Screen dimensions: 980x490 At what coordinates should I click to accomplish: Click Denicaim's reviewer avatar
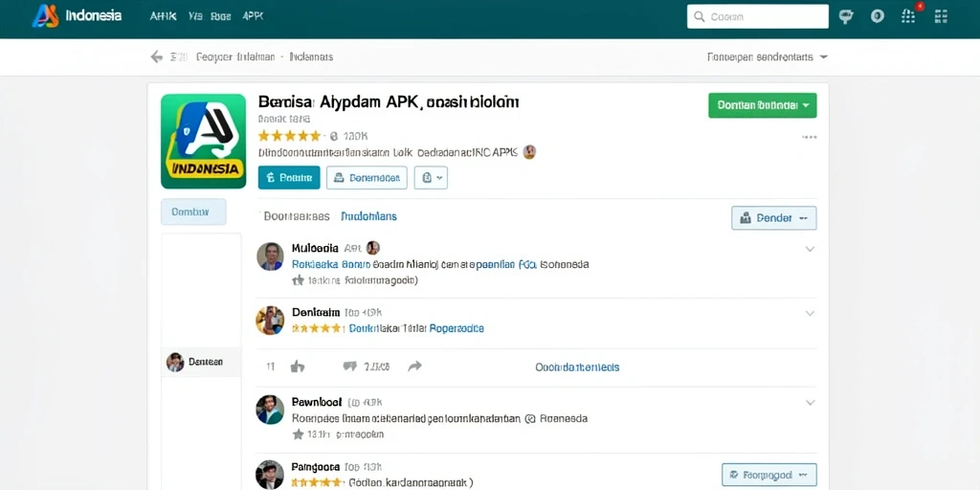coord(270,320)
